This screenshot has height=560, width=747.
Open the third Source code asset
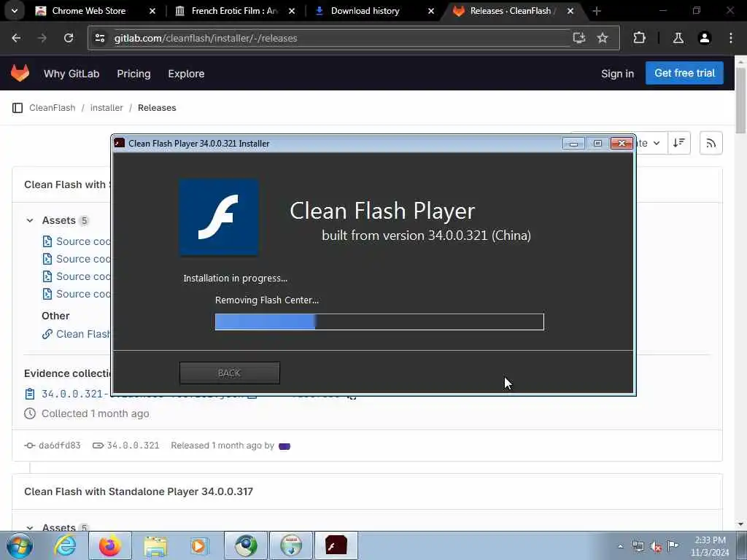[x=77, y=276]
